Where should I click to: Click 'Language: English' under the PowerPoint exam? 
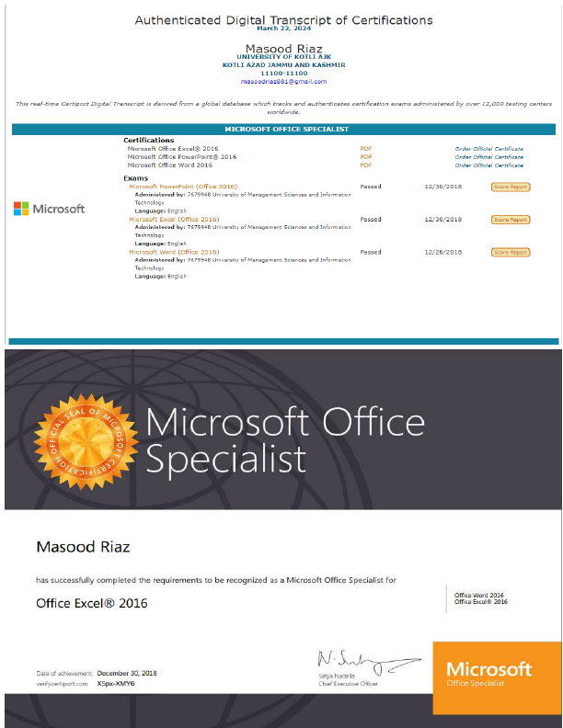[x=160, y=210]
